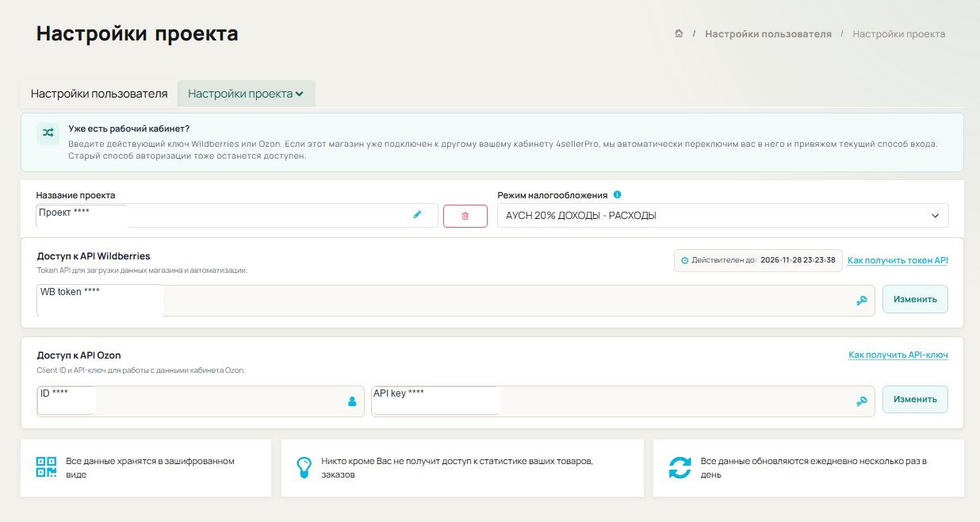Click the home icon in breadcrumbs
Screen dimensions: 980x522
point(679,33)
